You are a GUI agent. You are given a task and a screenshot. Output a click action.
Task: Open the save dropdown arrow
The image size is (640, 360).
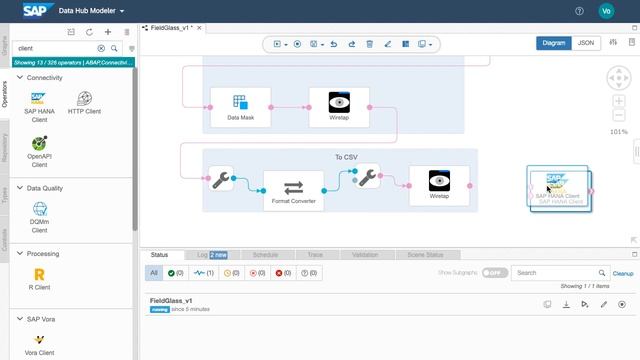point(322,44)
